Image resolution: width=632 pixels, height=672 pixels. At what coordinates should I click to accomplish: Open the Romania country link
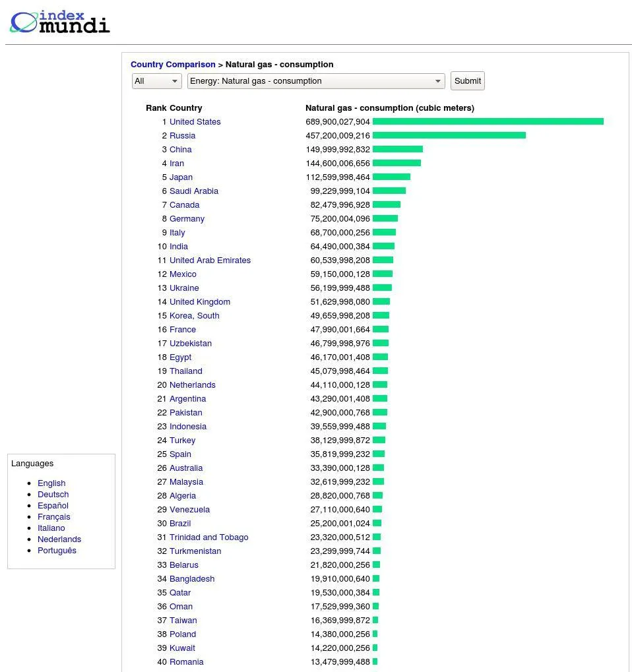[x=187, y=662]
